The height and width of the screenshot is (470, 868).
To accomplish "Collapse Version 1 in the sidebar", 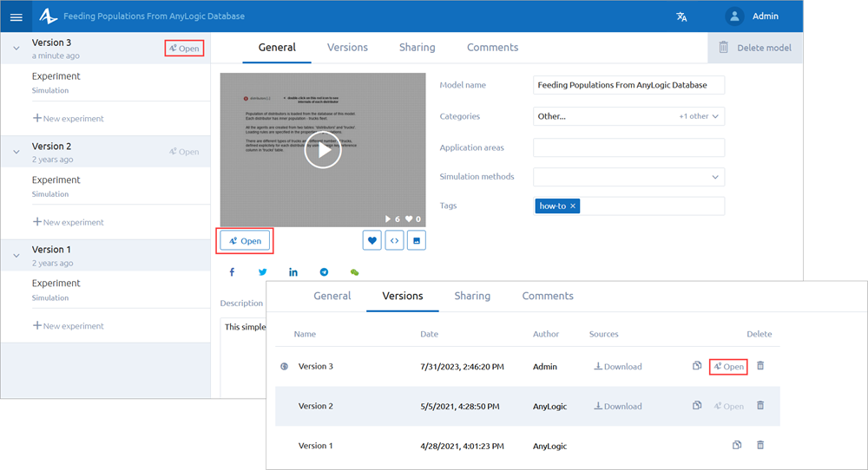I will pyautogui.click(x=16, y=256).
